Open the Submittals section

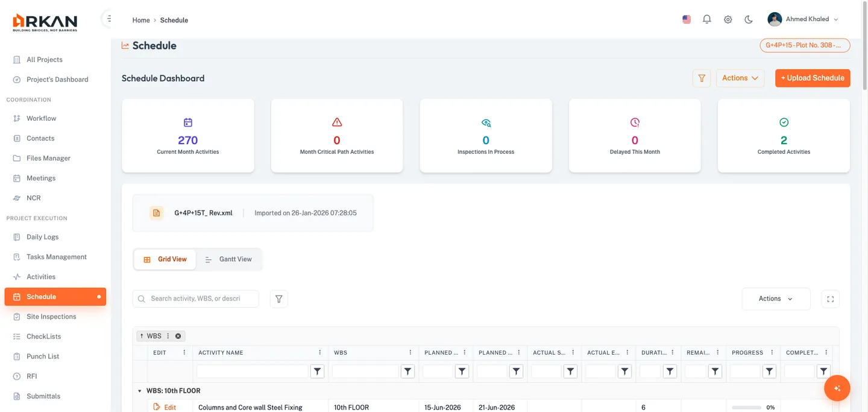click(x=43, y=396)
